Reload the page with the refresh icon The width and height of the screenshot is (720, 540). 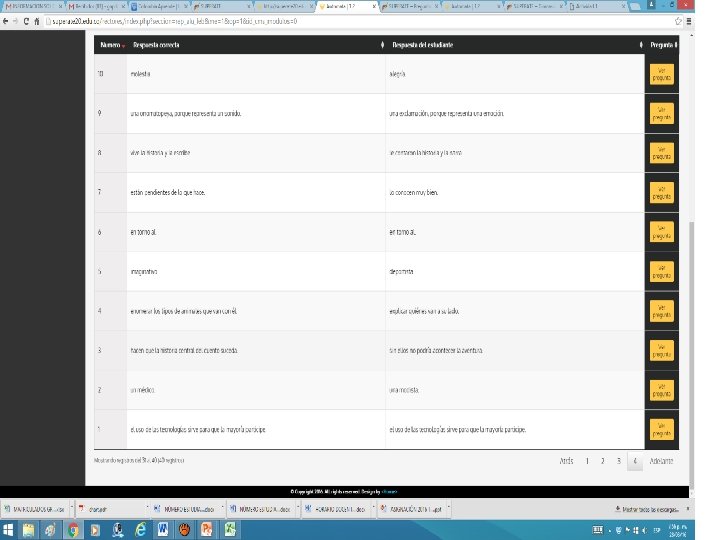[x=26, y=21]
